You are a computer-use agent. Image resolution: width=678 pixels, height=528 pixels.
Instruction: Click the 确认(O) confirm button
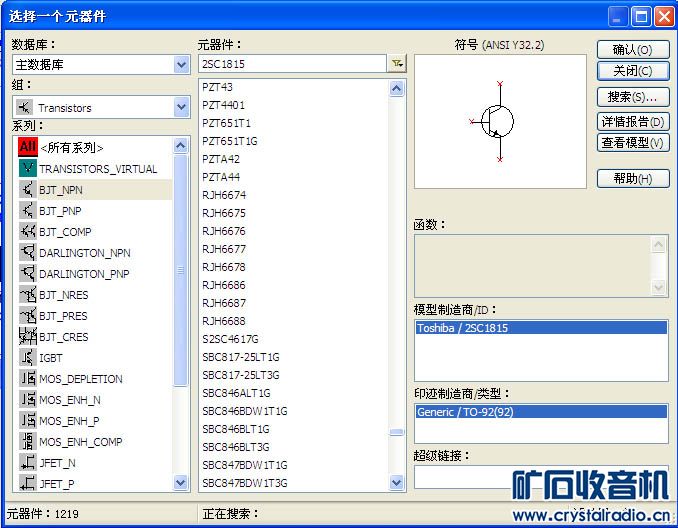(633, 50)
